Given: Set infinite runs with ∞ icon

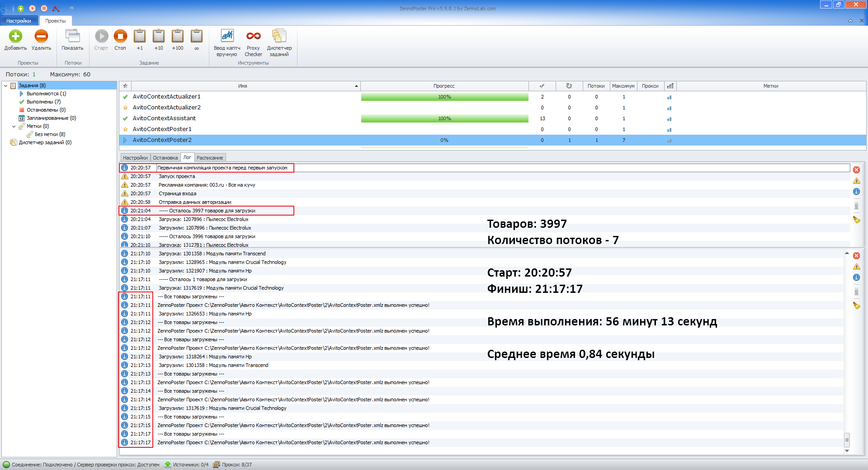Looking at the screenshot, I should (x=197, y=37).
